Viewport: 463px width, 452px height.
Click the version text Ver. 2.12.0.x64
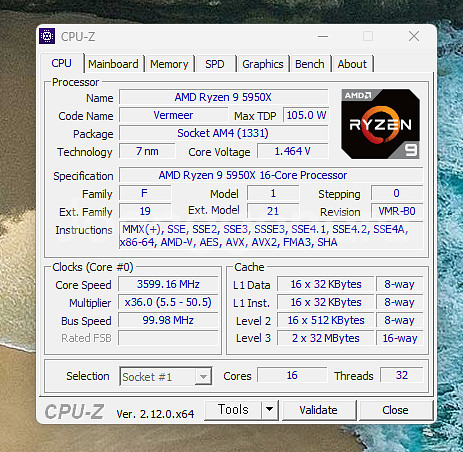pos(155,414)
